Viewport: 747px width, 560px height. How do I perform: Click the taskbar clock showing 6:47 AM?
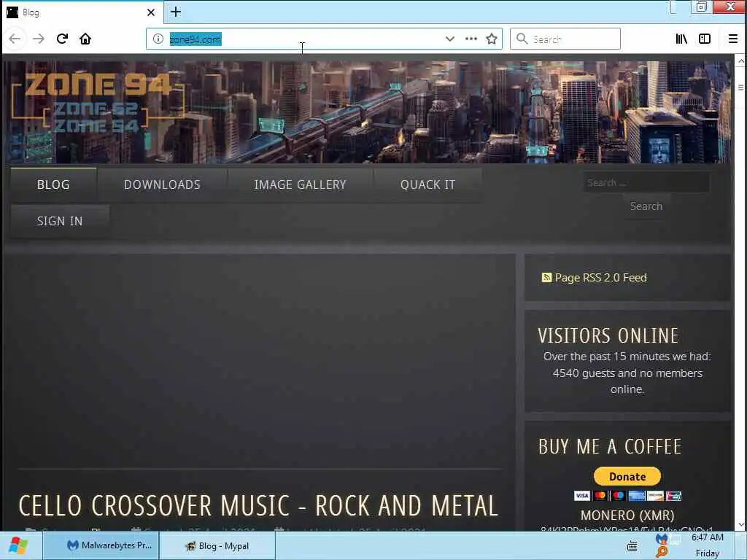click(x=707, y=537)
